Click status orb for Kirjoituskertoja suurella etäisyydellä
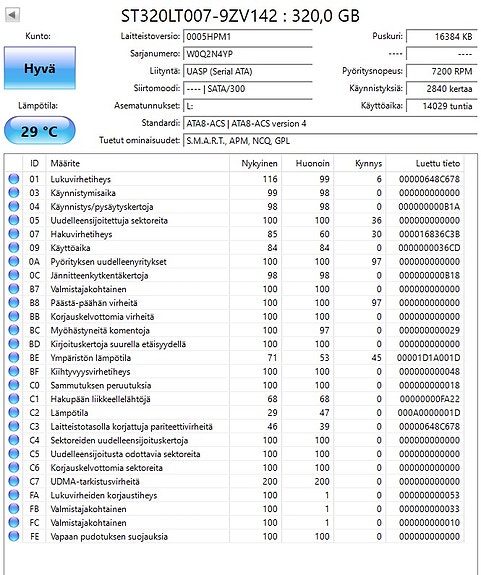 click(14, 344)
